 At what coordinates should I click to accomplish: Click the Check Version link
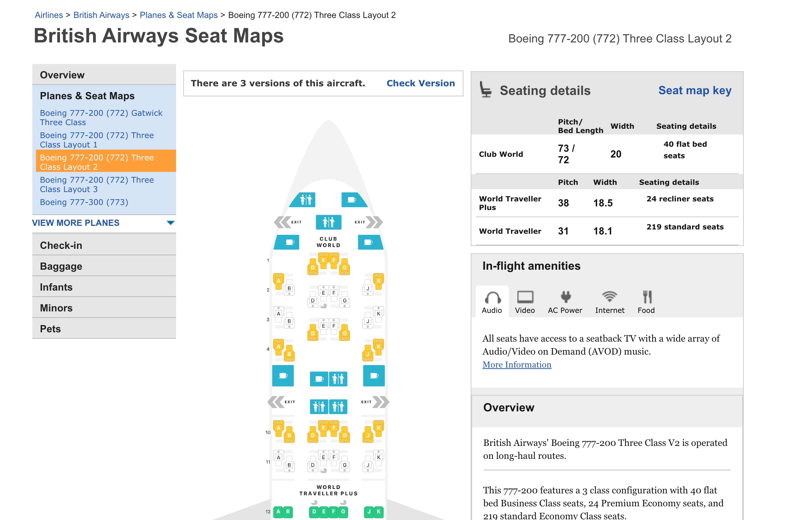[420, 83]
